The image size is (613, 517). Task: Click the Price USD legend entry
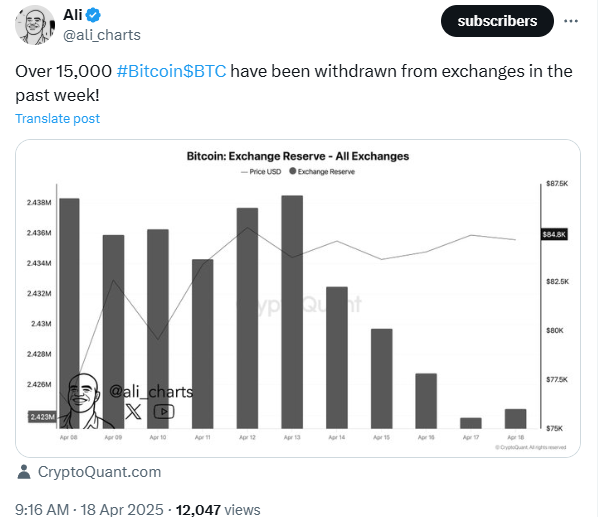pyautogui.click(x=261, y=171)
